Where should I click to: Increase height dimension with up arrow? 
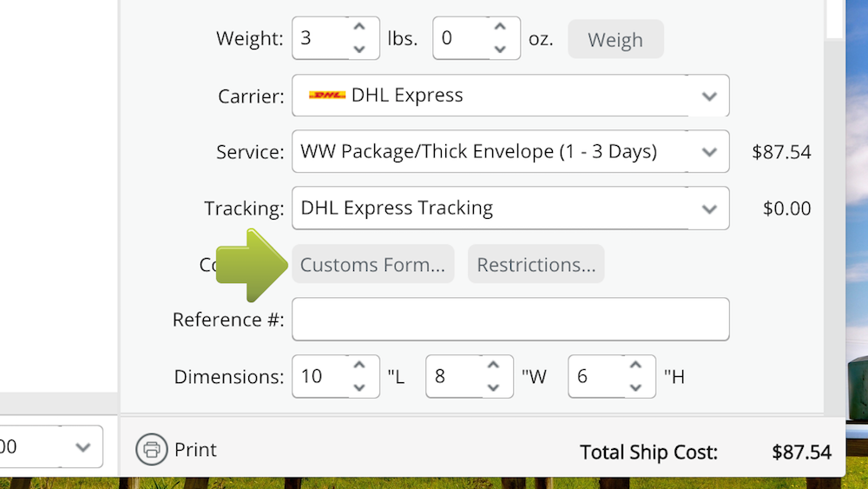tap(635, 366)
